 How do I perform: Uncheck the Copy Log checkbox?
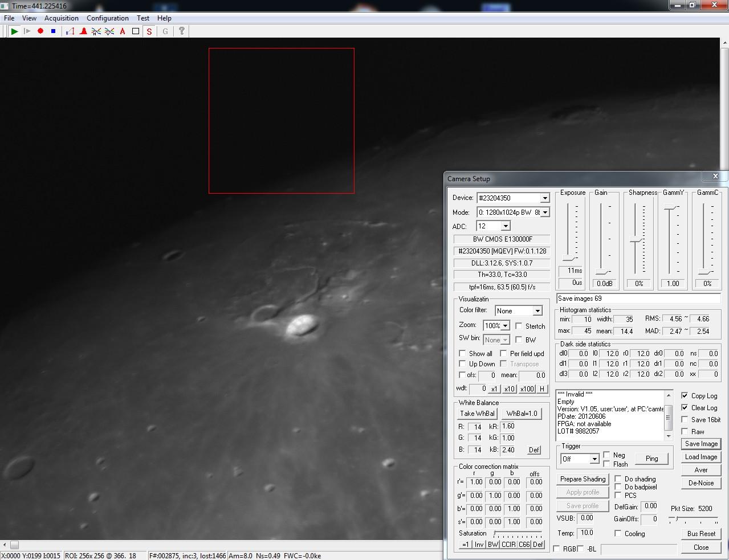(x=685, y=395)
